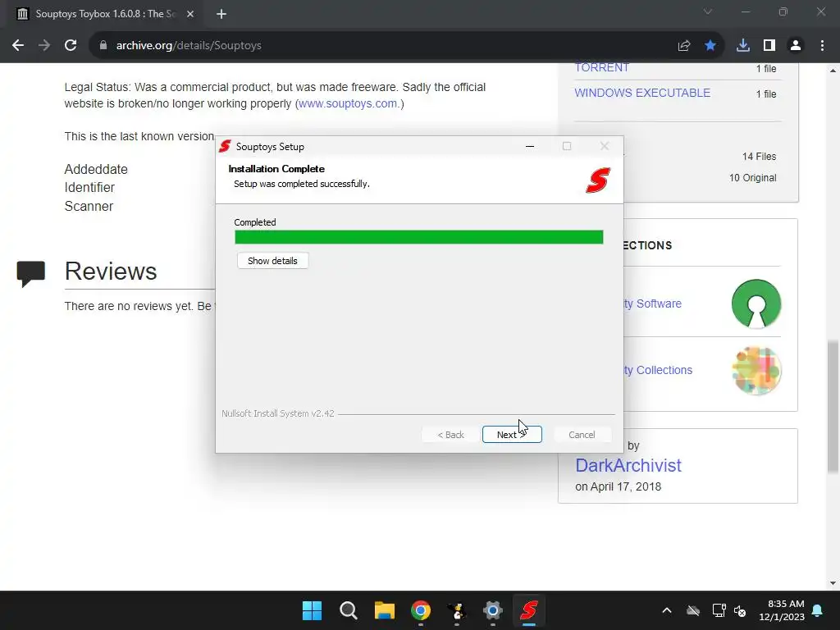Minimize the Souptoys Setup window

coord(530,146)
